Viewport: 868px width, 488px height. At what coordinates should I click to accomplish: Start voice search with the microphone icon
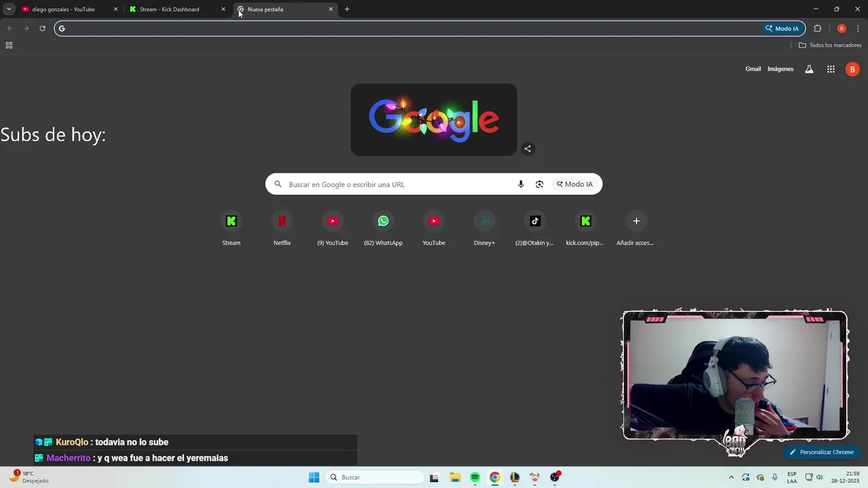coord(521,184)
